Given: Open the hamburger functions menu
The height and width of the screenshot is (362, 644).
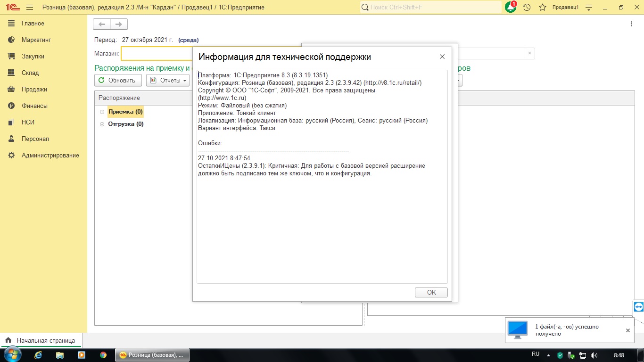Looking at the screenshot, I should pyautogui.click(x=30, y=8).
